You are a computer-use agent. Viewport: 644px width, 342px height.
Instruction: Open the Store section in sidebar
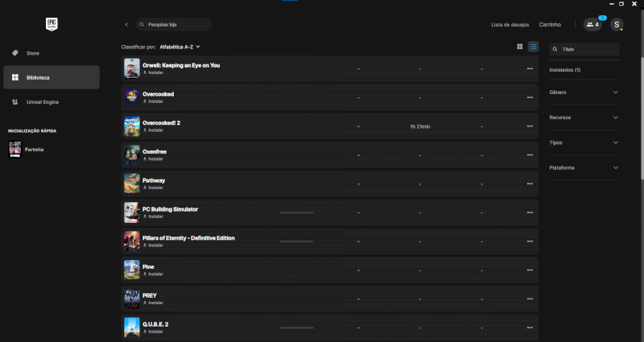pyautogui.click(x=33, y=53)
